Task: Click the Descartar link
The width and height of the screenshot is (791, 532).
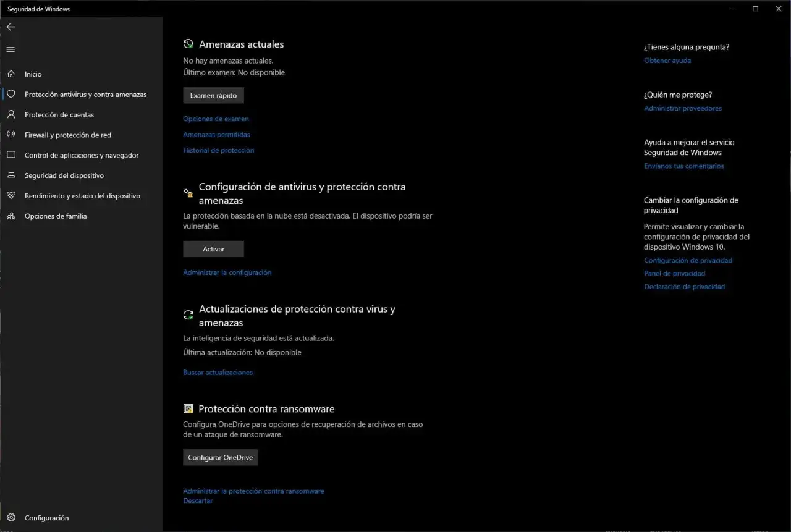Action: point(198,501)
